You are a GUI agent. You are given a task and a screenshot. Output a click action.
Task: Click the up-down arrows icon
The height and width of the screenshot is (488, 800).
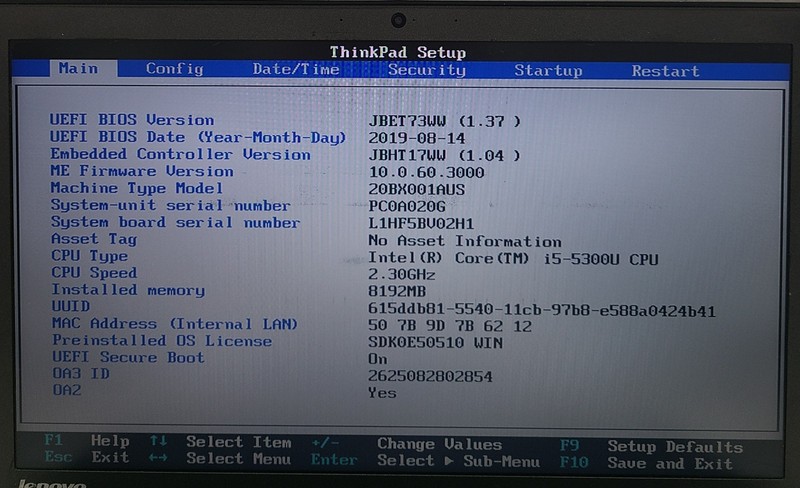(x=158, y=441)
